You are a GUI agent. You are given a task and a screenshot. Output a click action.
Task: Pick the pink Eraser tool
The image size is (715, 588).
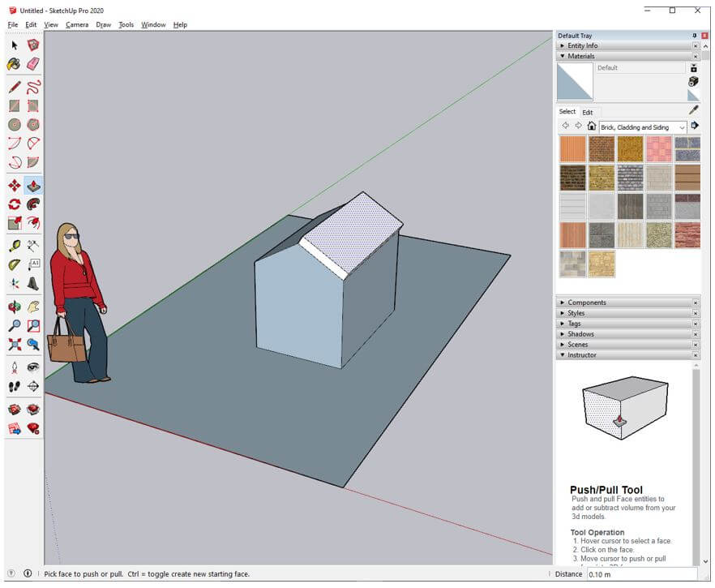[32, 64]
